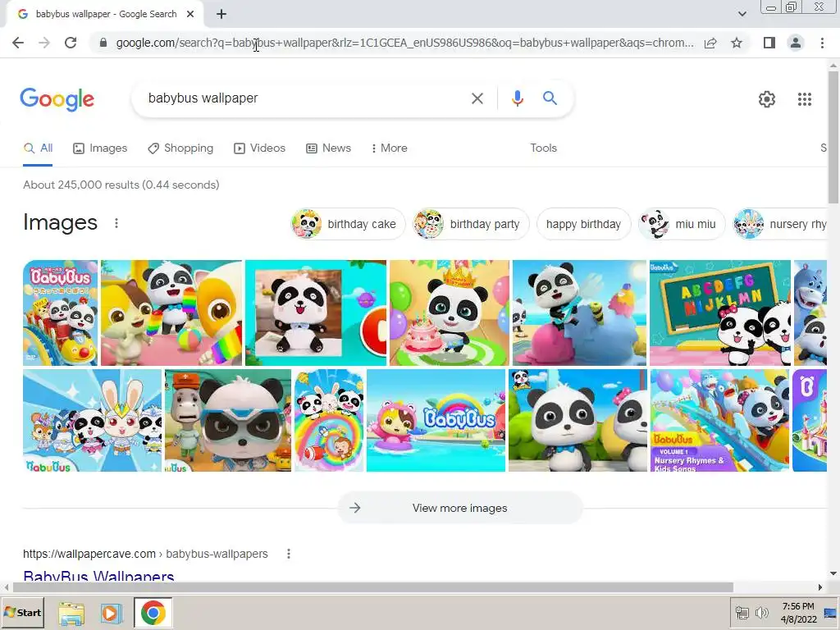Click the vertical page scrollbar thumb
This screenshot has height=630, width=840.
pyautogui.click(x=833, y=137)
